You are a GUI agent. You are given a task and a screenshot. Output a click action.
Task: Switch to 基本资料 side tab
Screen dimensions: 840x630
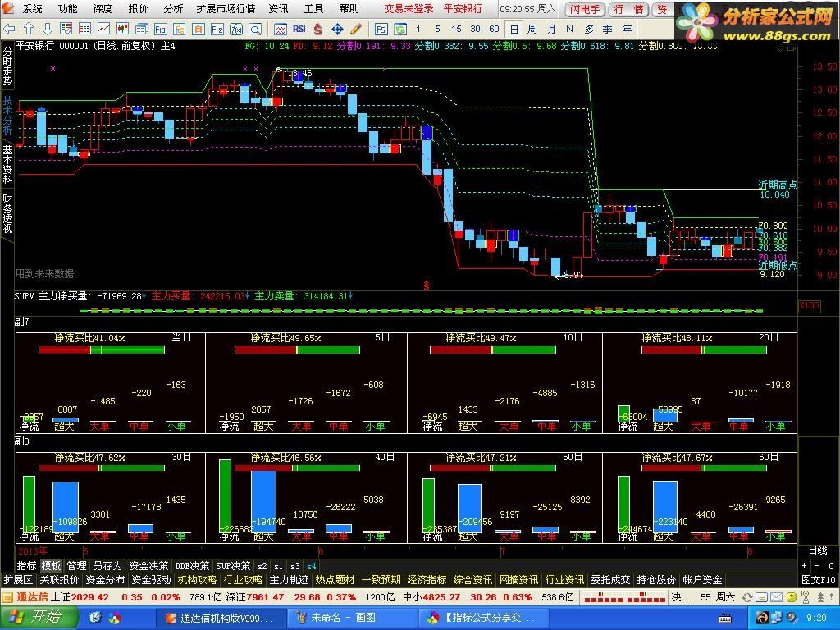pos(7,164)
